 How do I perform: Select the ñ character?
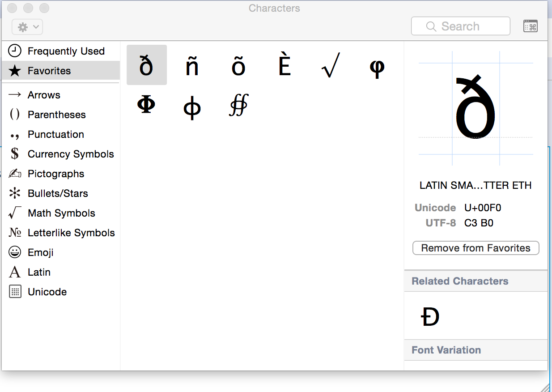(192, 67)
